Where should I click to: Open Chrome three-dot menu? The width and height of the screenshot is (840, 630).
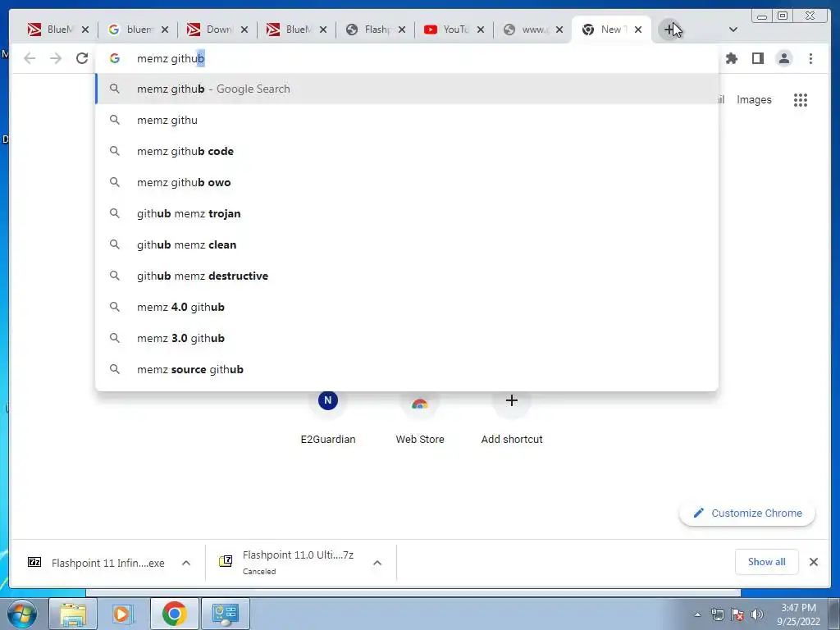[x=810, y=58]
